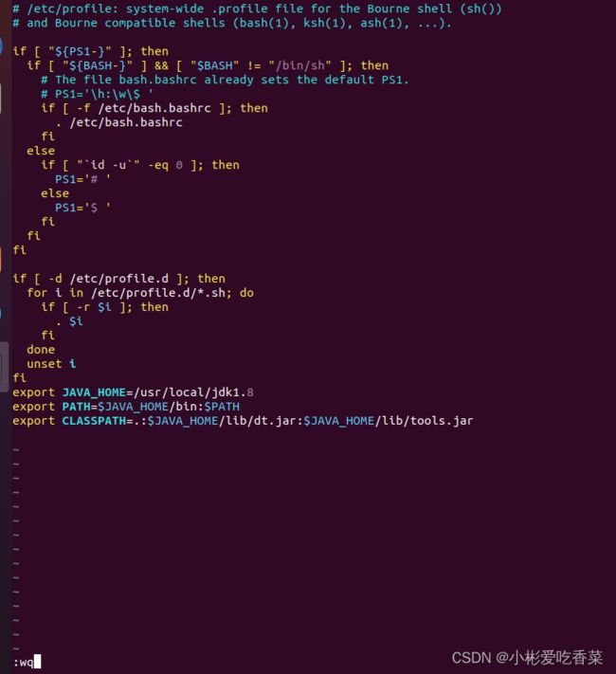Click the `id -u` command substitution
The image size is (616, 674).
[108, 166]
